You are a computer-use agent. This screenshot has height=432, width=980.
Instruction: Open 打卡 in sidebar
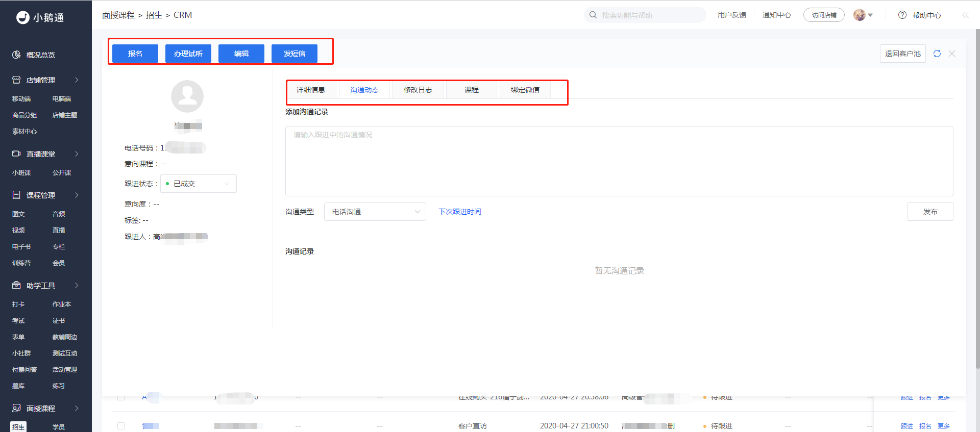coord(18,304)
